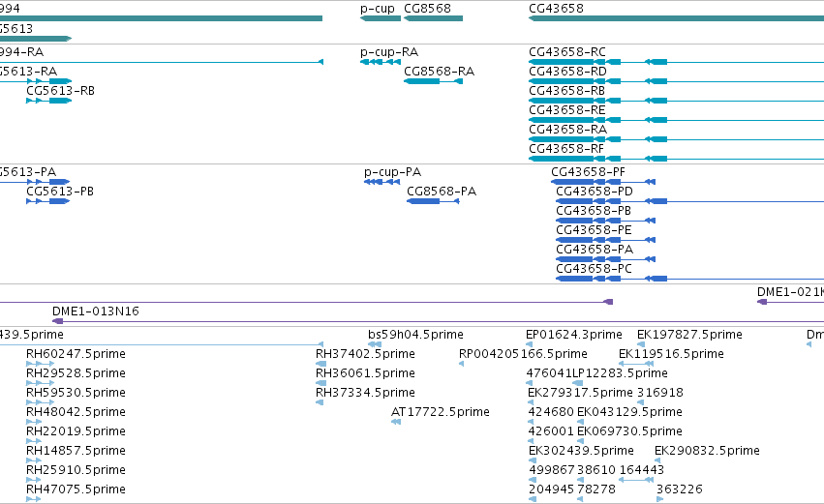Click the p-cup-PA protein label
Viewport: 824px width, 504px height.
coord(392,172)
